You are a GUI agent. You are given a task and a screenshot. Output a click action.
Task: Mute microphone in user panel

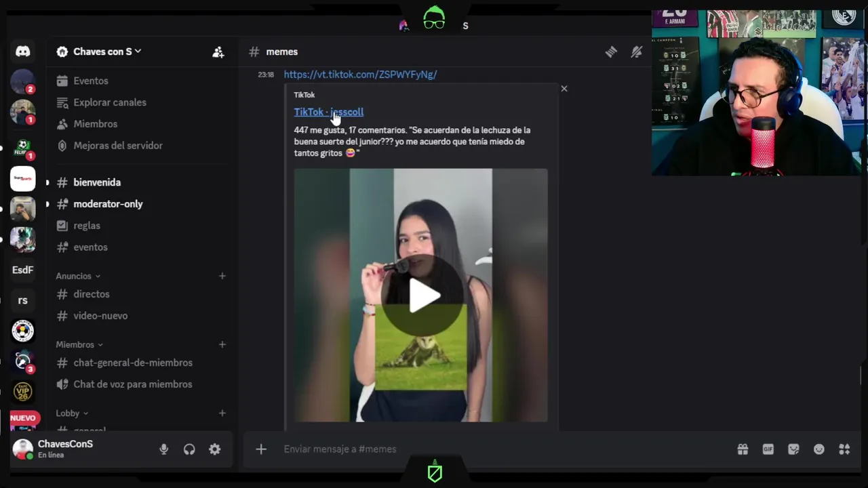point(163,449)
